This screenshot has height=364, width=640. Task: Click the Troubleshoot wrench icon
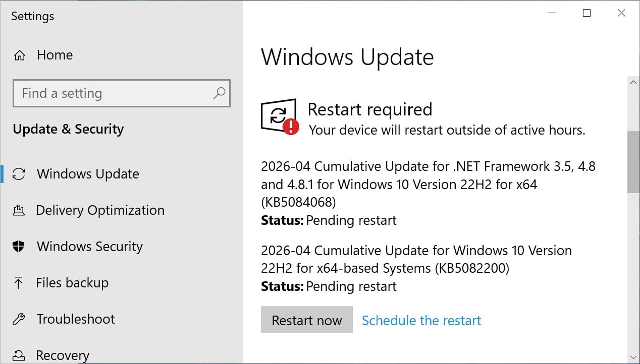click(x=19, y=319)
